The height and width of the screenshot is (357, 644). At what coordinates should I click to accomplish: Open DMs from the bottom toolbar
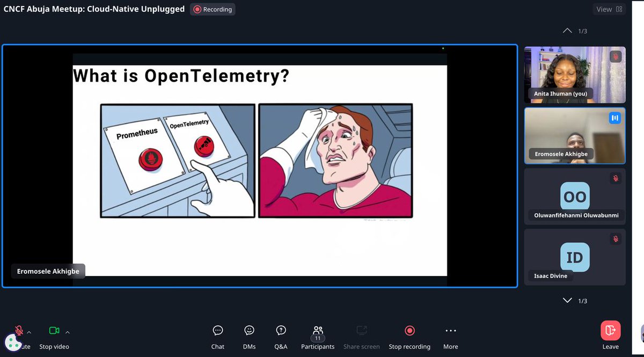coord(249,337)
